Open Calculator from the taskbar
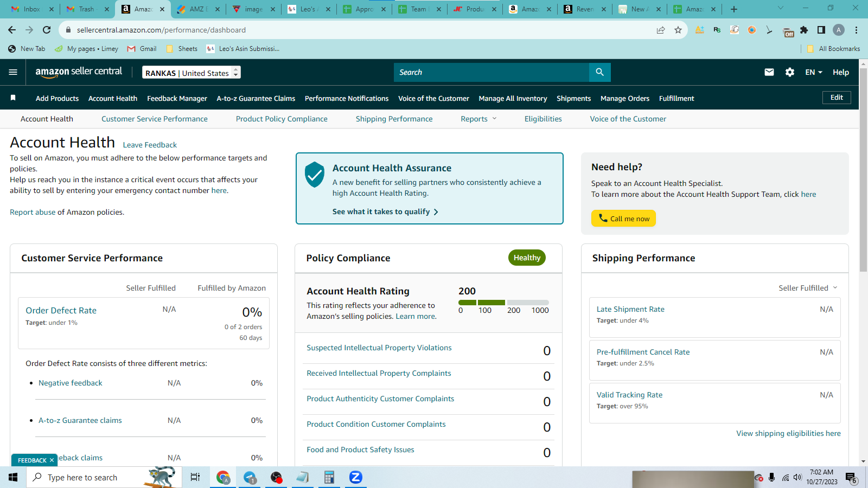Viewport: 868px width, 488px height. click(x=329, y=477)
